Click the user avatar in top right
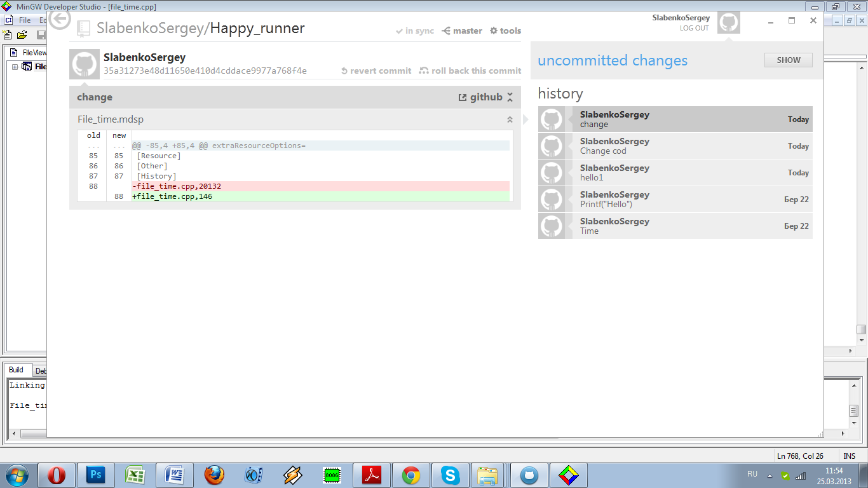Viewport: 868px width, 488px height. (729, 22)
